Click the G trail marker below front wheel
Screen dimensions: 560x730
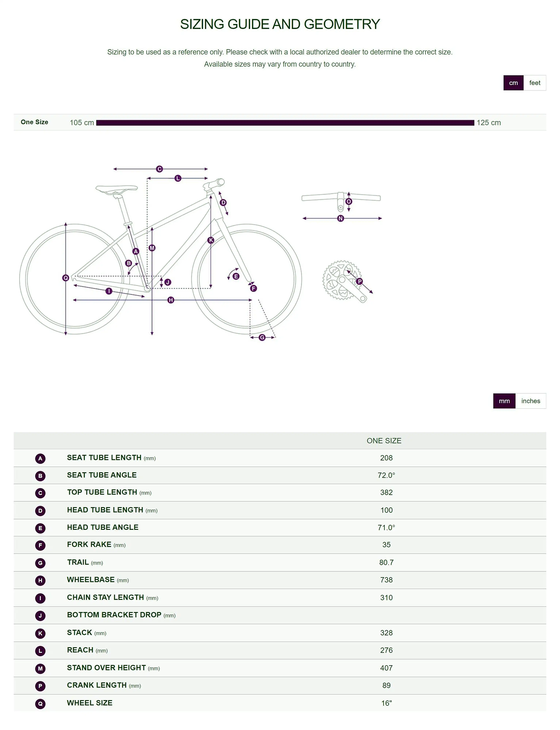pyautogui.click(x=262, y=337)
